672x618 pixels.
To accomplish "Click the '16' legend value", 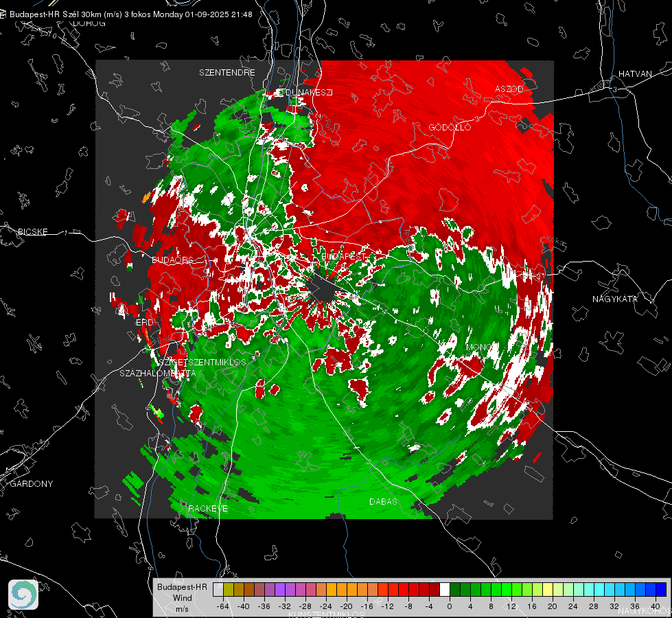I will point(532,606).
